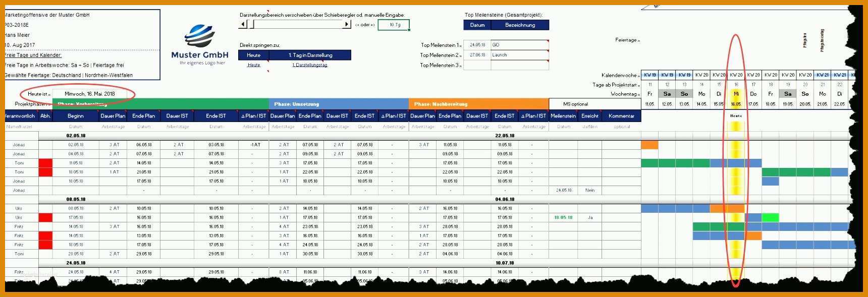Click the 'Kommentar' column header
The width and height of the screenshot is (868, 297).
tap(622, 116)
